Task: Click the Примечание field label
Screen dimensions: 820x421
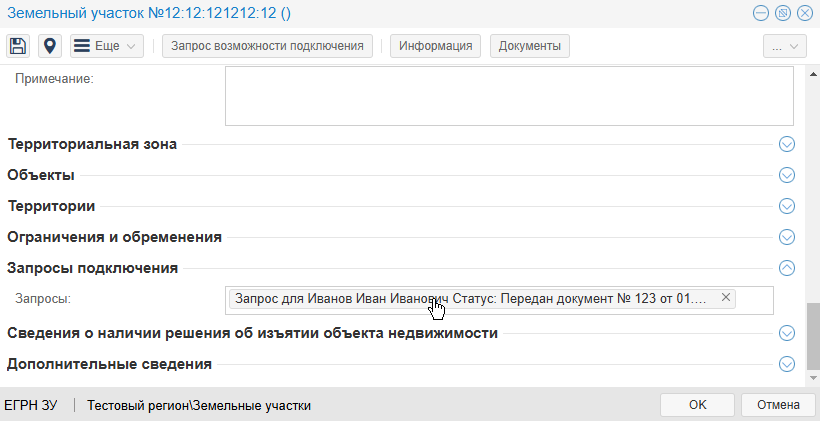Action: pos(54,78)
